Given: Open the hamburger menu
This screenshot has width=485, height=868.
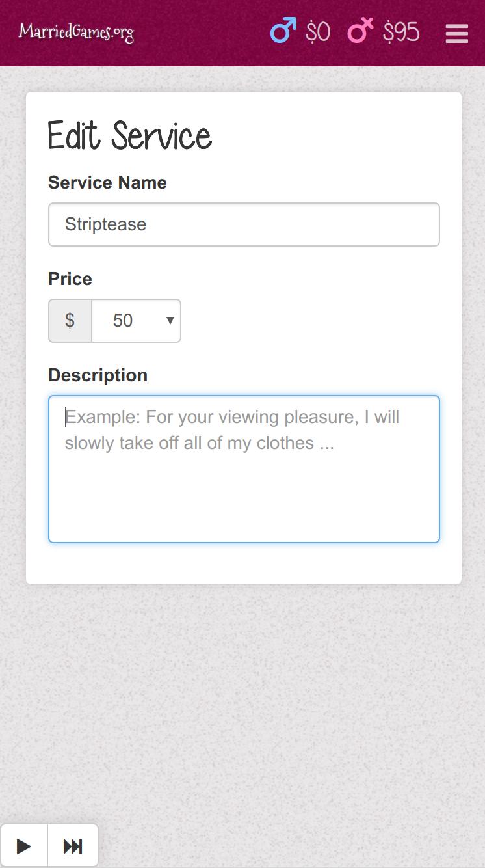Looking at the screenshot, I should pyautogui.click(x=456, y=33).
